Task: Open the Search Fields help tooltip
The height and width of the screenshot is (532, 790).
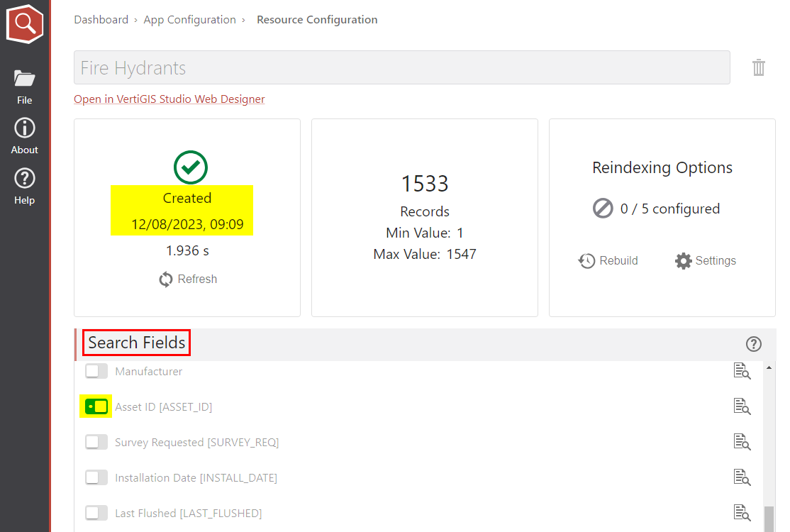Action: coord(753,343)
